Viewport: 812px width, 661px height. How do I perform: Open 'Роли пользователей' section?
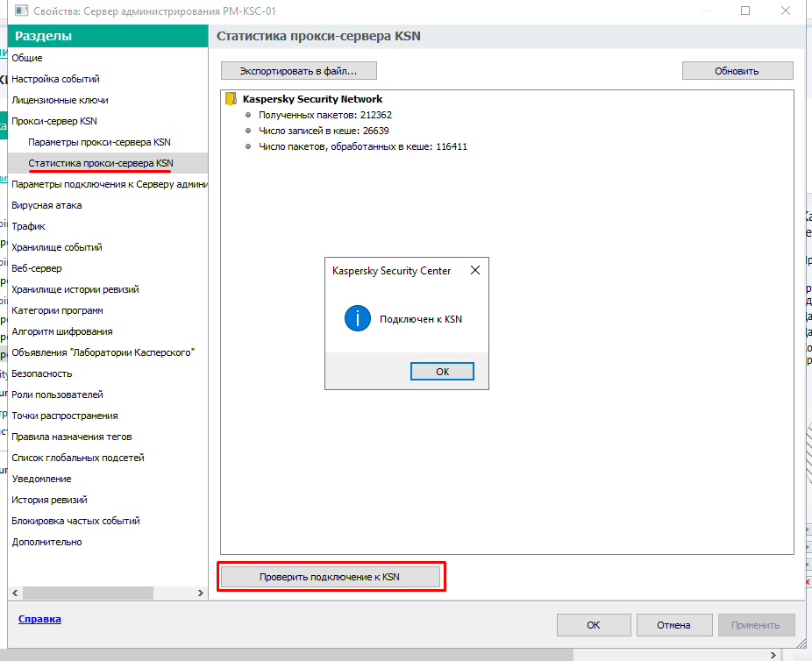click(x=108, y=394)
